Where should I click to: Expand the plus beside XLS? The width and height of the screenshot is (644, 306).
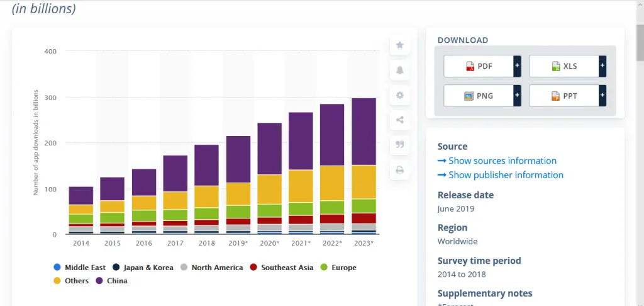click(602, 66)
